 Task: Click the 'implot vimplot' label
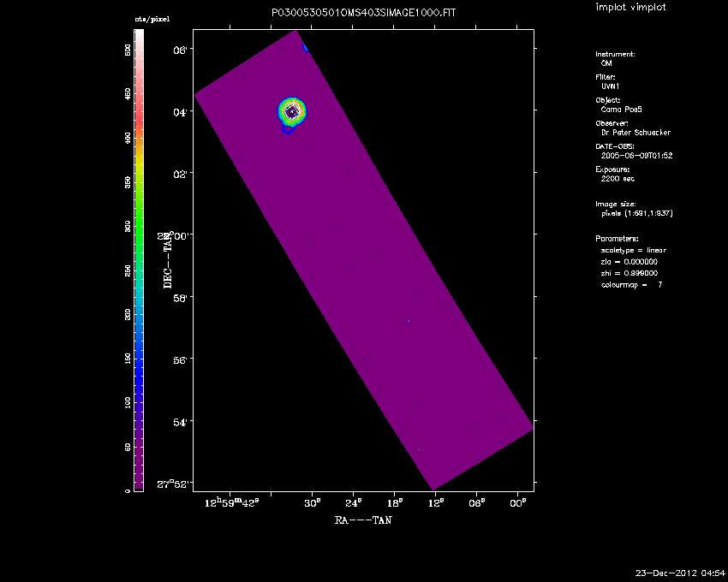pyautogui.click(x=630, y=7)
